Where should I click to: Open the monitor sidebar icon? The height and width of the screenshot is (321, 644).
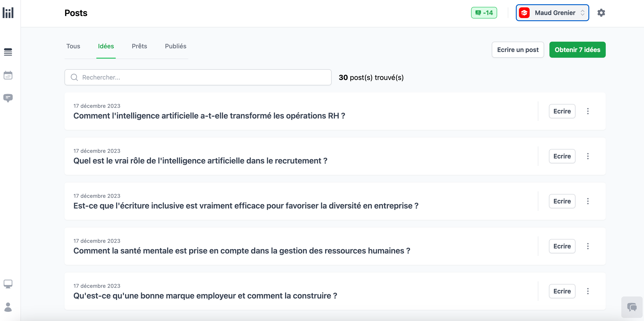coord(8,284)
